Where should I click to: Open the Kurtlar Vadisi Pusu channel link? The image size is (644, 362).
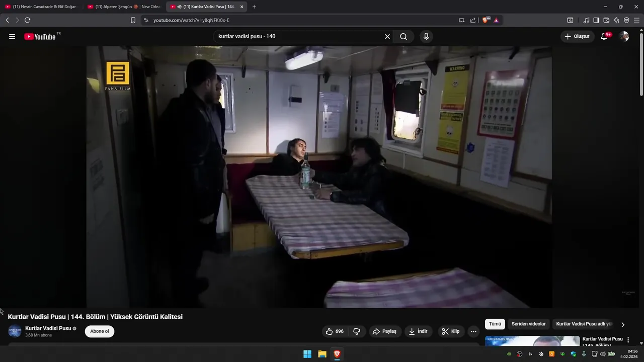coord(48,328)
